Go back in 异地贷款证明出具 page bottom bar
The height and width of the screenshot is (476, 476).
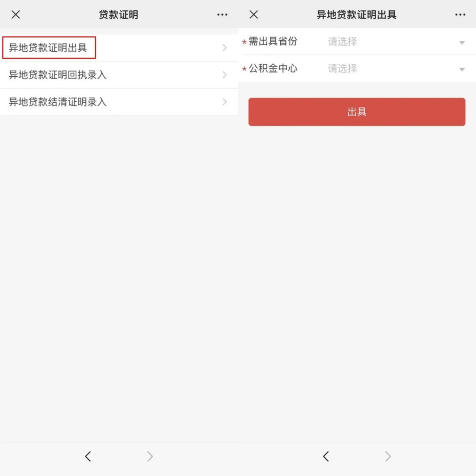(326, 456)
